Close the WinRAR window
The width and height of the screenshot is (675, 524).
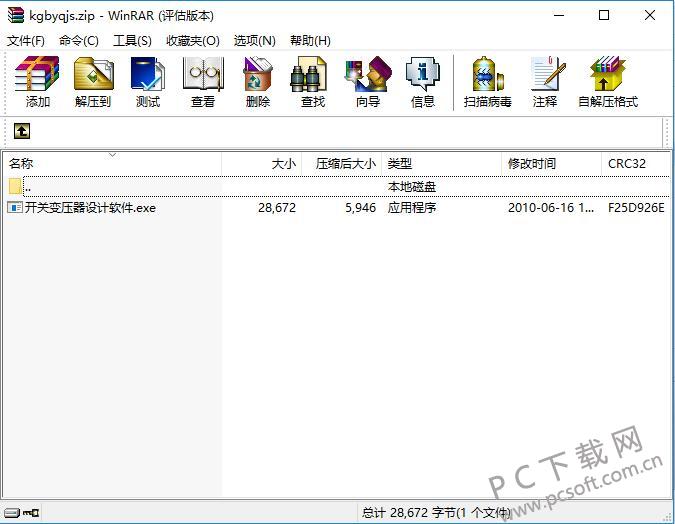click(x=650, y=16)
